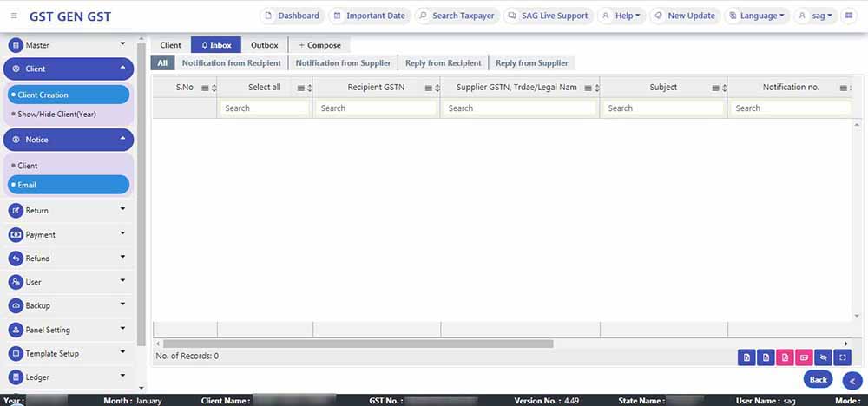Click the Backup cloud icon in sidebar
Screen dimensions: 868x406
(x=16, y=306)
